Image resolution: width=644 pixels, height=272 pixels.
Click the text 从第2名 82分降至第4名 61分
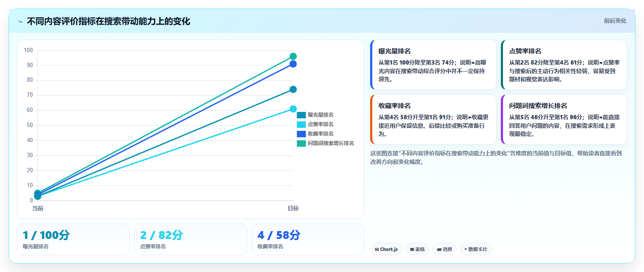click(546, 62)
